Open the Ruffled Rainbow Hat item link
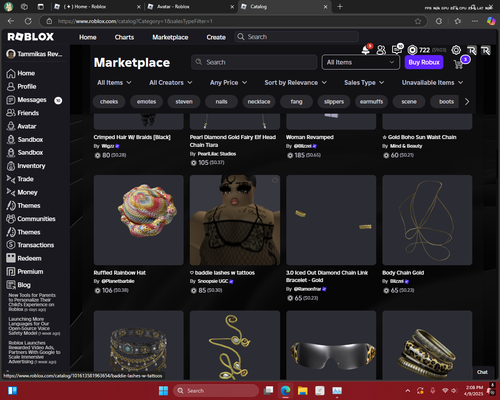The height and width of the screenshot is (400, 500). (120, 273)
